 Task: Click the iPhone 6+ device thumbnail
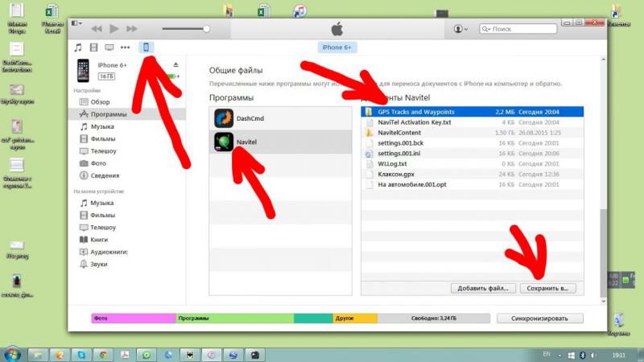(83, 70)
